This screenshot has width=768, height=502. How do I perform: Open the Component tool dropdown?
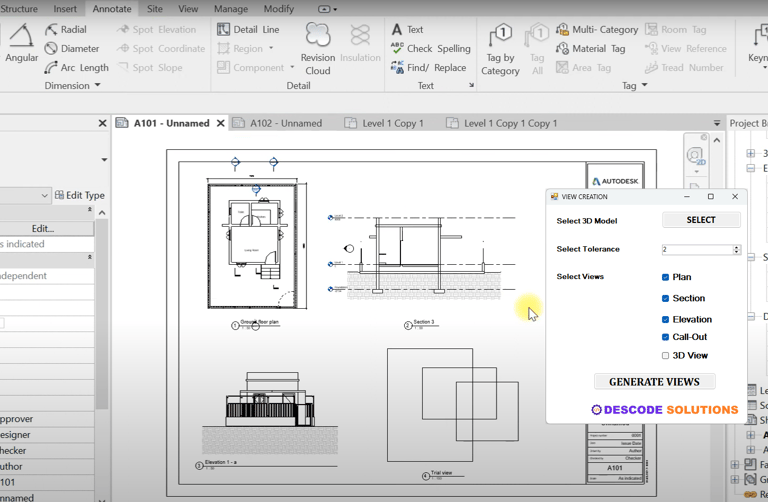(x=292, y=68)
